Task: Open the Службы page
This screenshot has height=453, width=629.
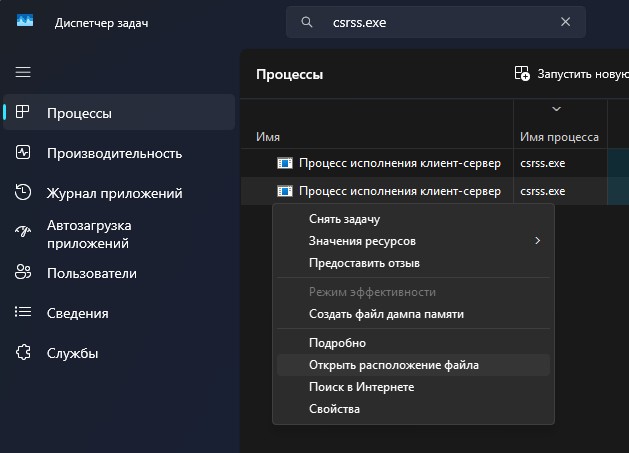Action: pyautogui.click(x=119, y=353)
